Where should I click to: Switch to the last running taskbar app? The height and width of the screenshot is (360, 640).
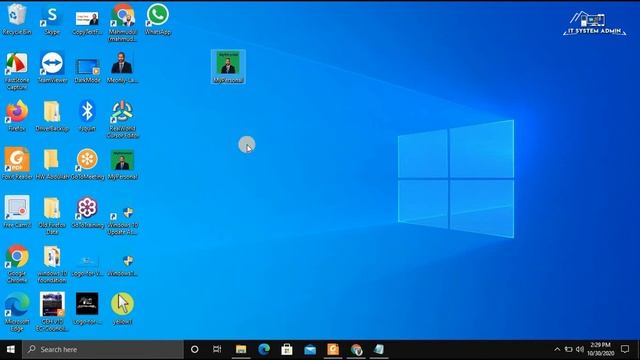379,349
